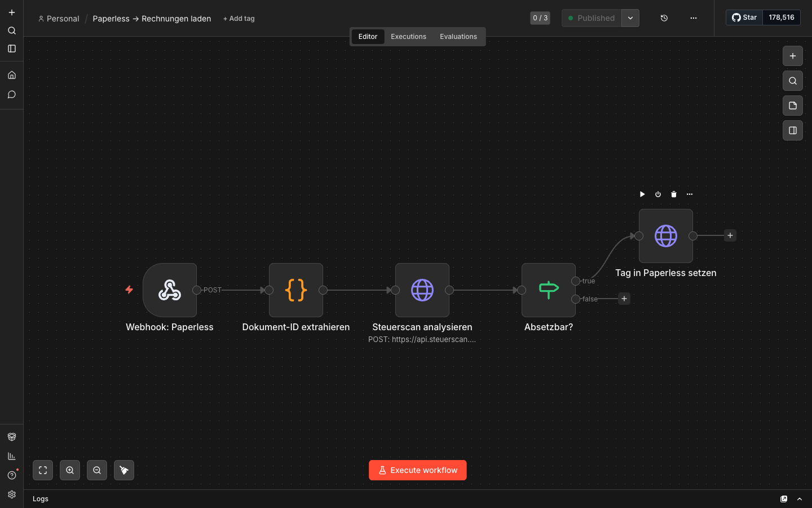
Task: Switch to the Executions tab
Action: pyautogui.click(x=408, y=36)
